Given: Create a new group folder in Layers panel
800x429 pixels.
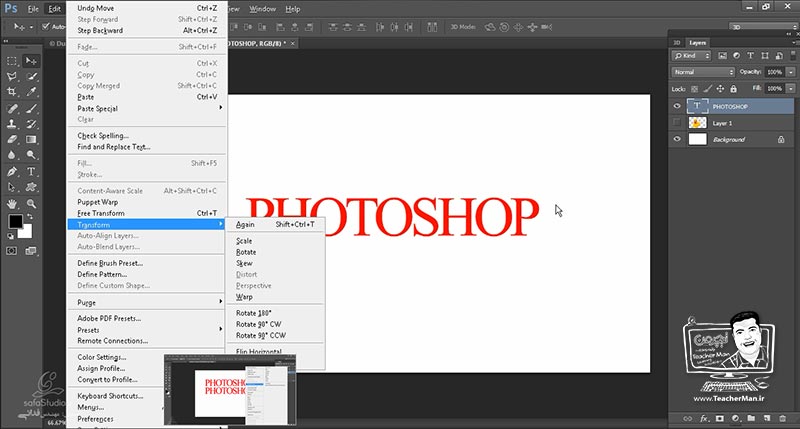Looking at the screenshot, I should coord(751,418).
